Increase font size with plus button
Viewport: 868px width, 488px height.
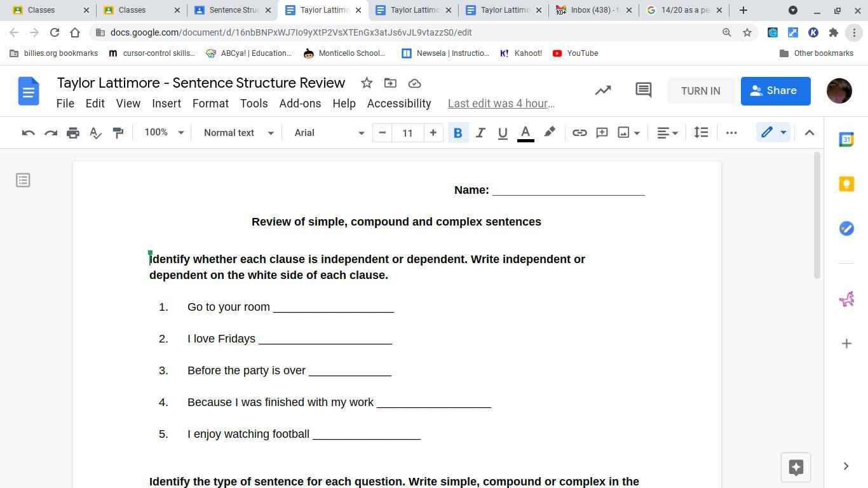point(433,133)
